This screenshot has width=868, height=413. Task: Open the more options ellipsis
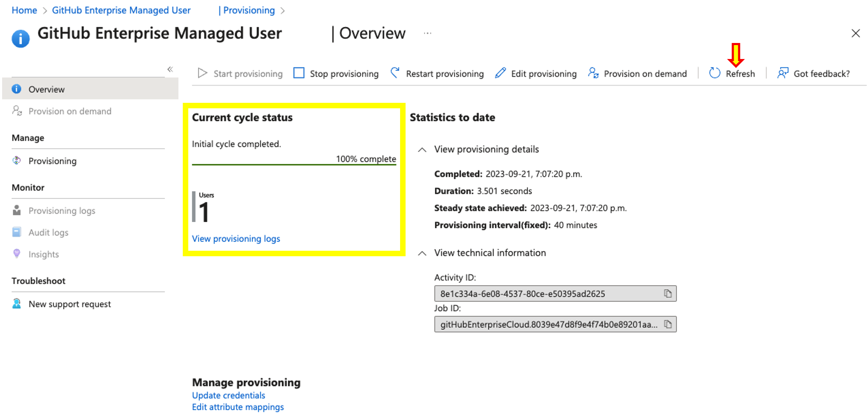tap(427, 33)
